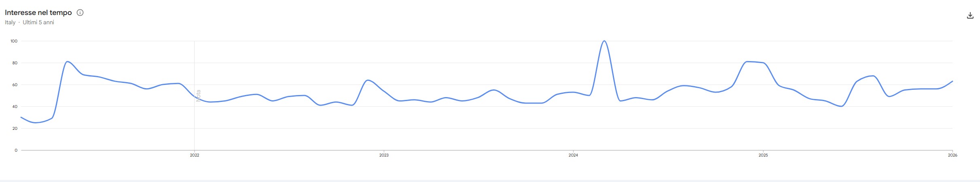
Task: Click the 0 value on the vertical axis
Action: [16, 150]
